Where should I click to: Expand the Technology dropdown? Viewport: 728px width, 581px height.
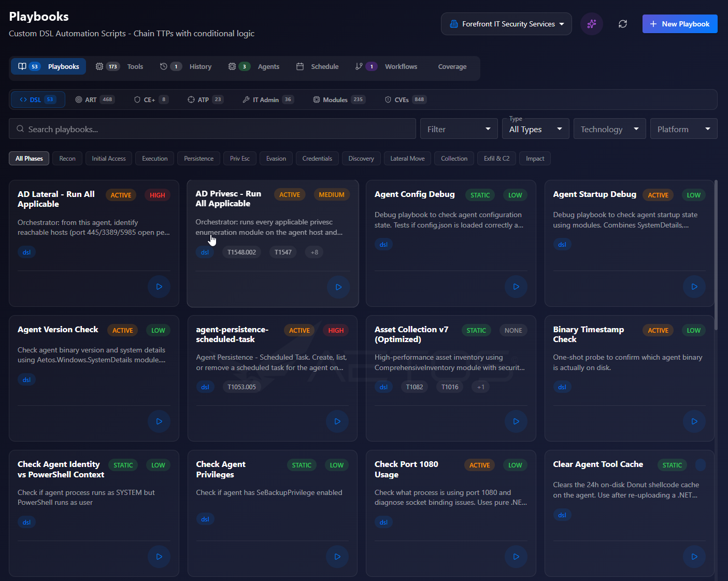pyautogui.click(x=610, y=129)
